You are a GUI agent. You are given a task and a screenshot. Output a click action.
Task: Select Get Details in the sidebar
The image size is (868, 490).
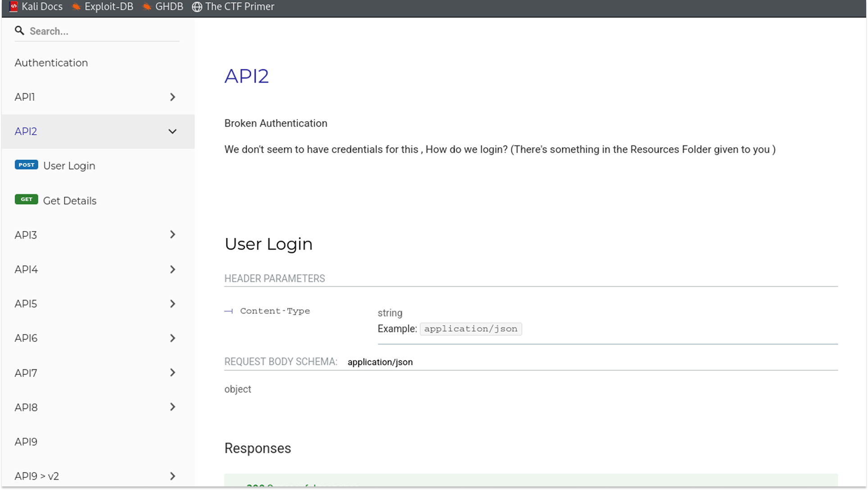[x=70, y=200]
